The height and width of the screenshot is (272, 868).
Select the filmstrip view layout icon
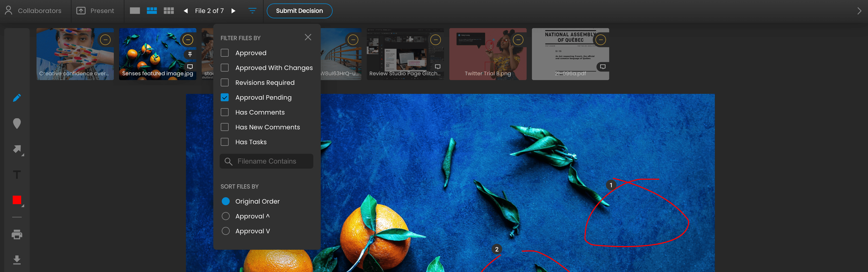coord(152,11)
